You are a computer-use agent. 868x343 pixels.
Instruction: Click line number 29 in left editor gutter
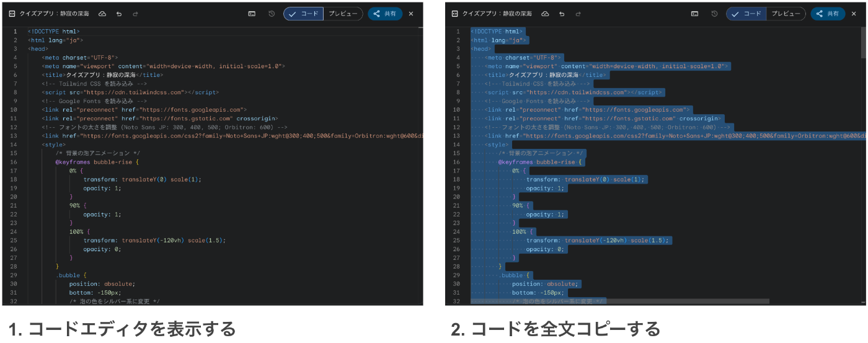(14, 275)
